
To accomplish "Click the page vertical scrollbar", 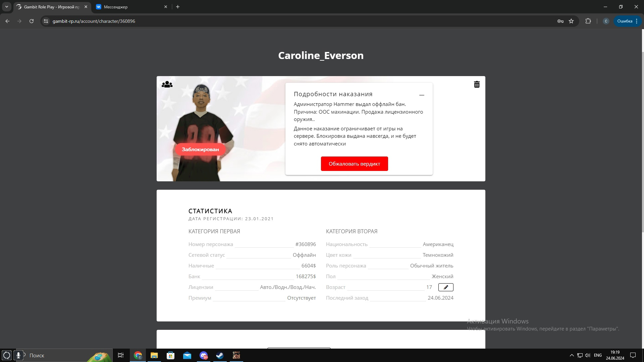I will click(643, 134).
